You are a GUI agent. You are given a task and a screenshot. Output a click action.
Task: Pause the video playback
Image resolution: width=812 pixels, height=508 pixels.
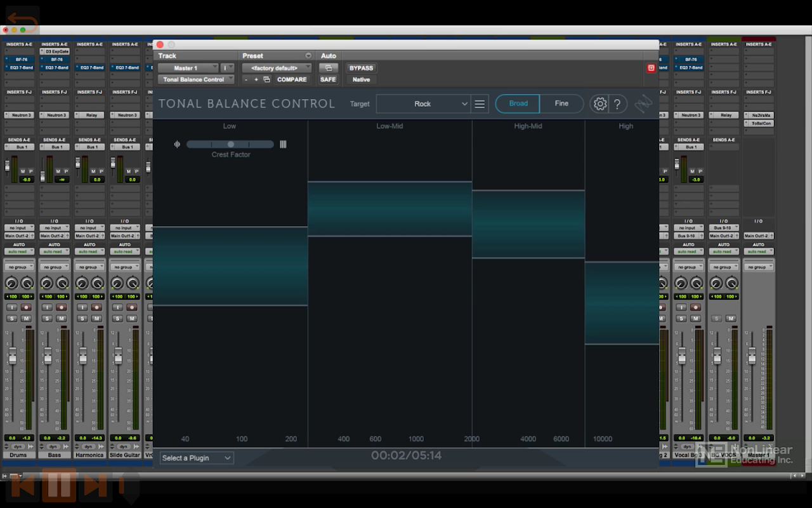(59, 485)
